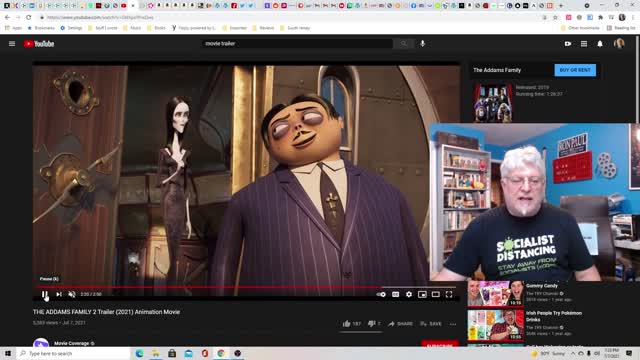Click the Windows taskbar search box
This screenshot has width=640, height=360.
73,353
